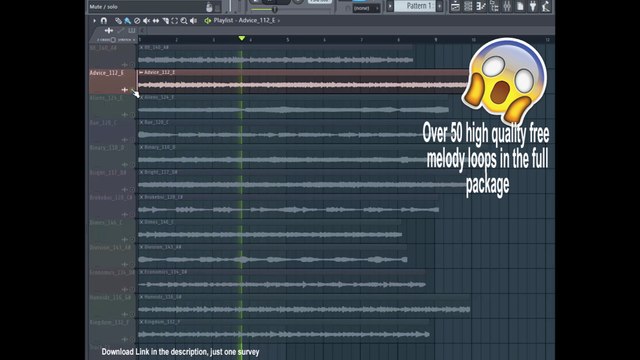The image size is (640, 360).
Task: Select the Mute tool
Action: [147, 20]
